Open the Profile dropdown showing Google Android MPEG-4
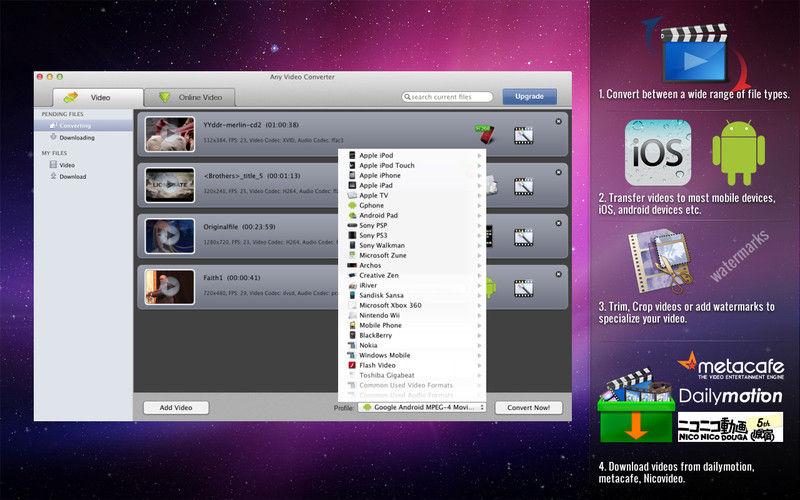Screen dimensions: 800x500 tap(422, 407)
